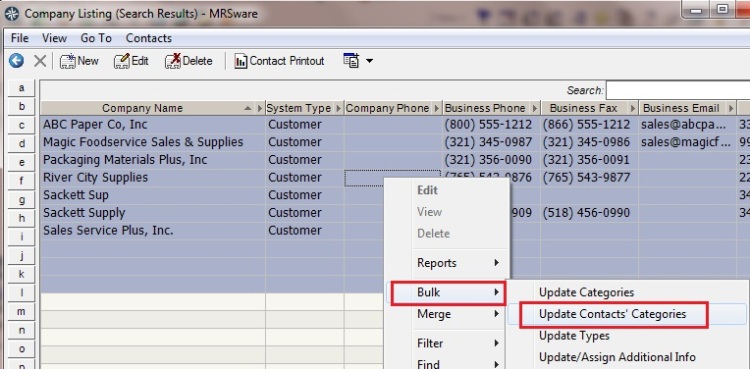Click the MRSware app icon in title bar
The image size is (750, 369).
12,13
